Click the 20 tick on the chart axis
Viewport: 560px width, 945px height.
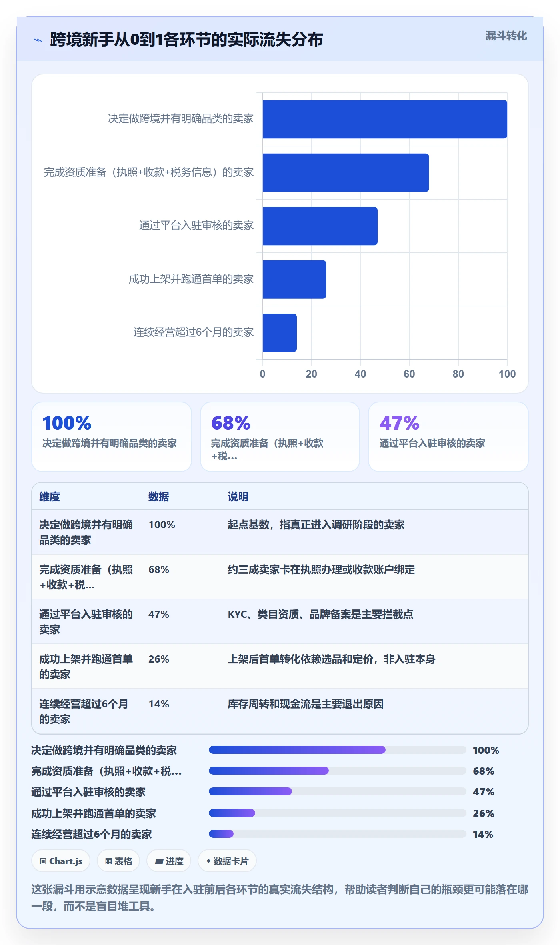311,374
